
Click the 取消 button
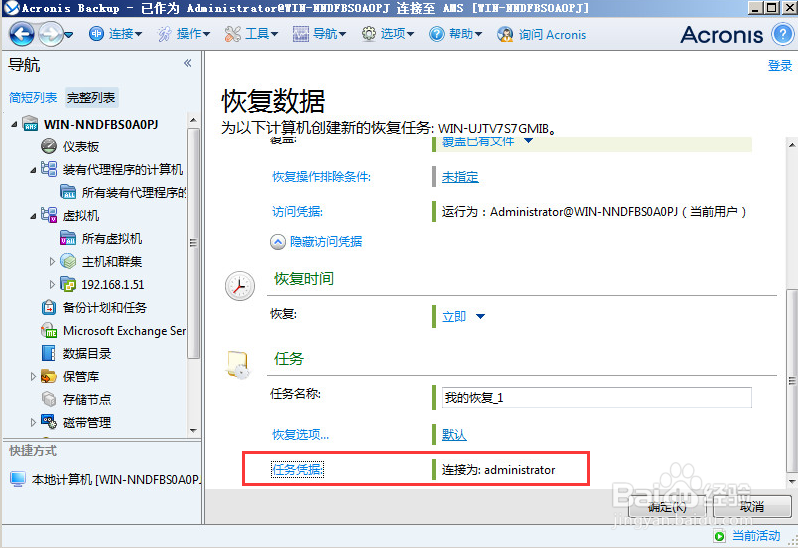click(x=752, y=506)
